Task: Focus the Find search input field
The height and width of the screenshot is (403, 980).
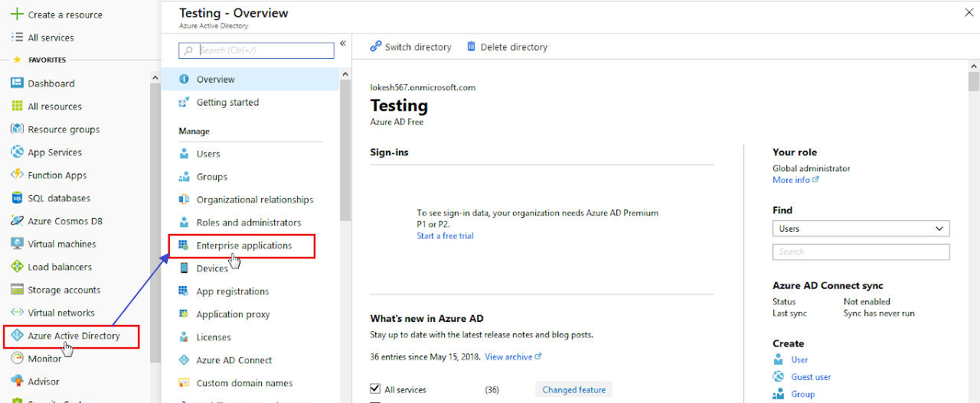Action: [861, 252]
